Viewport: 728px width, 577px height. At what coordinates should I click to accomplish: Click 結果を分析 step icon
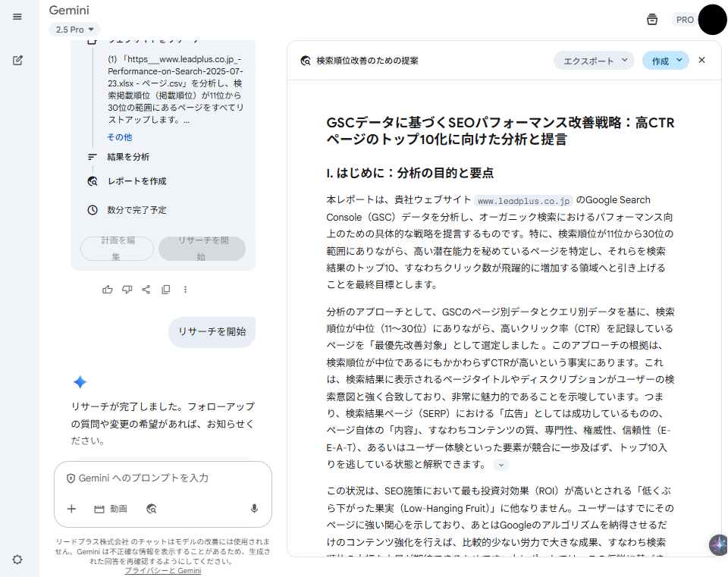click(x=93, y=157)
